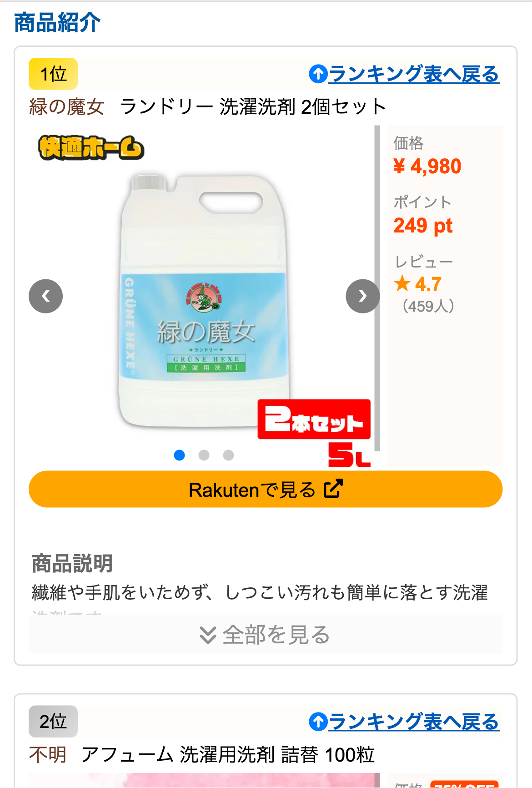Select third carousel dot indicator
Viewport: 532px width, 788px height.
229,455
